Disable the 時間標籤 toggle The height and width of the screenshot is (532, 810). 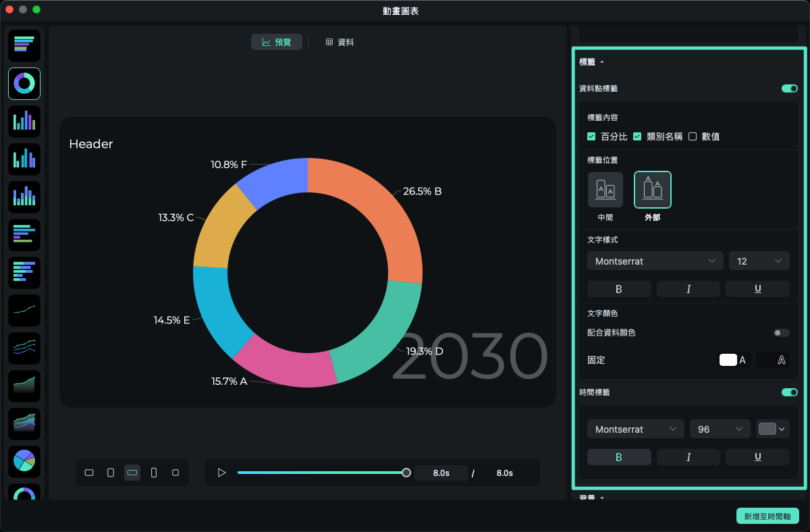coord(789,392)
